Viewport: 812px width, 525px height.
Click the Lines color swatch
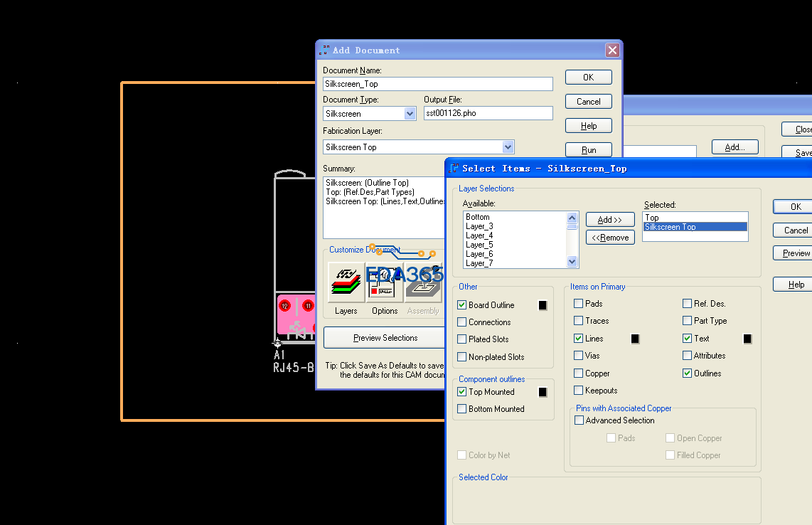[636, 339]
